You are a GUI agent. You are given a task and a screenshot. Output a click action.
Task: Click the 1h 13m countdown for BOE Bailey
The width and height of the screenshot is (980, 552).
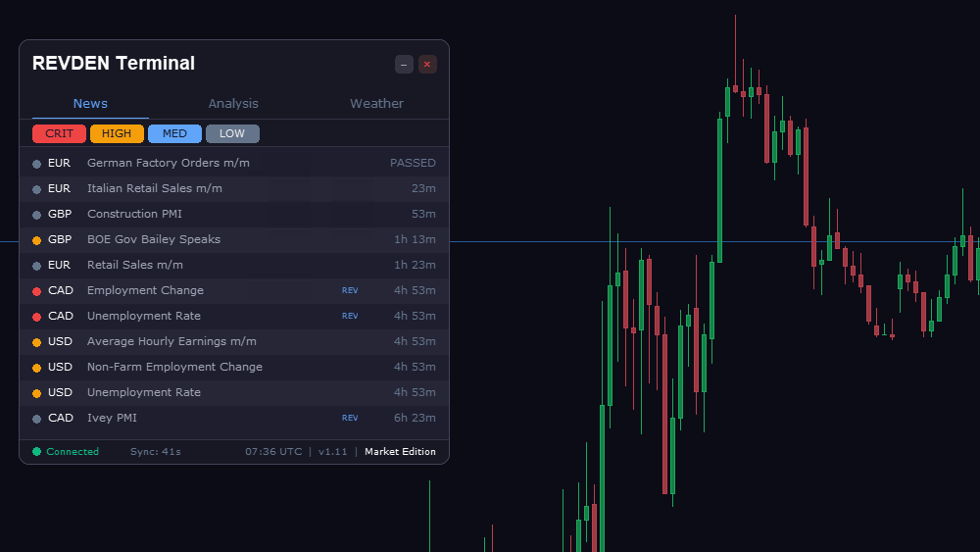(x=415, y=239)
